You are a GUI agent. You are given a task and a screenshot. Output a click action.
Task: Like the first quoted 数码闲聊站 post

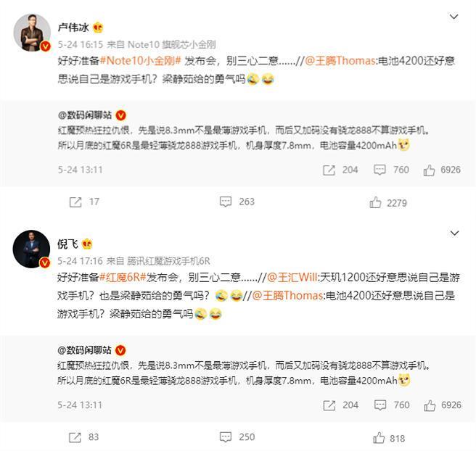point(429,170)
